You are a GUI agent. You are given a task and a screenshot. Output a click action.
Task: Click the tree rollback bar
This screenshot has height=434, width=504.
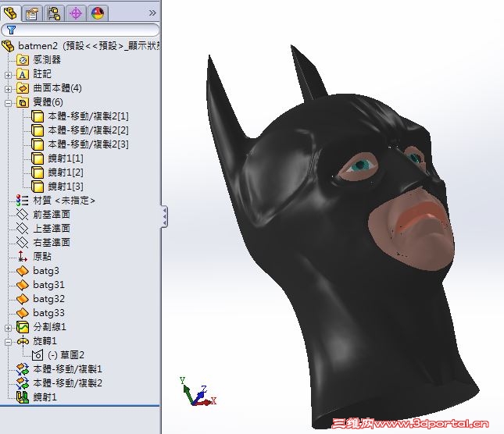(x=80, y=406)
